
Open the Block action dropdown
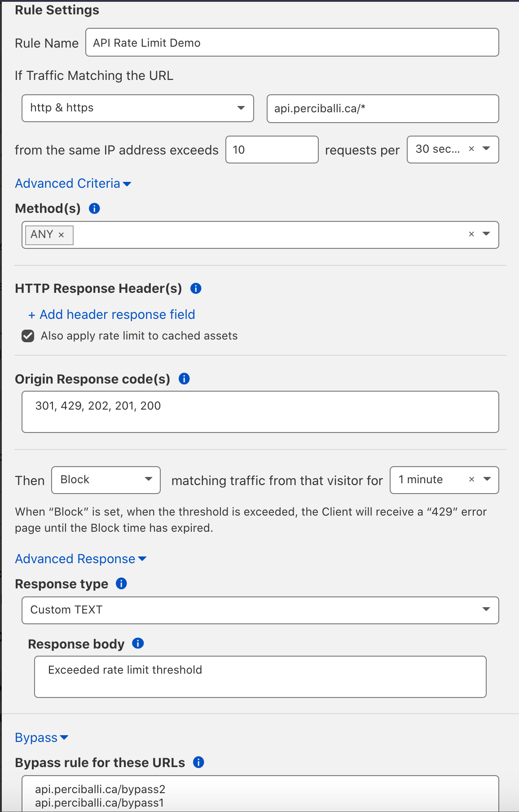pyautogui.click(x=106, y=480)
